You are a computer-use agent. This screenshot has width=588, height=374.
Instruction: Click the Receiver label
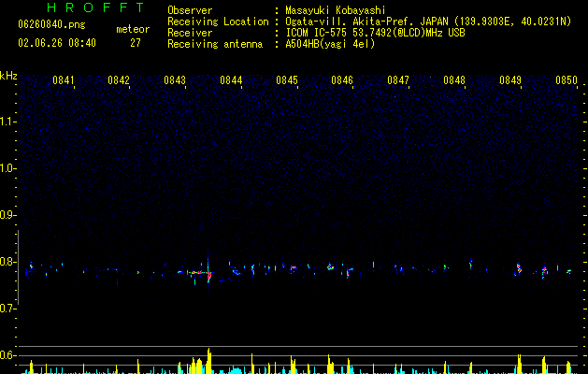click(190, 33)
